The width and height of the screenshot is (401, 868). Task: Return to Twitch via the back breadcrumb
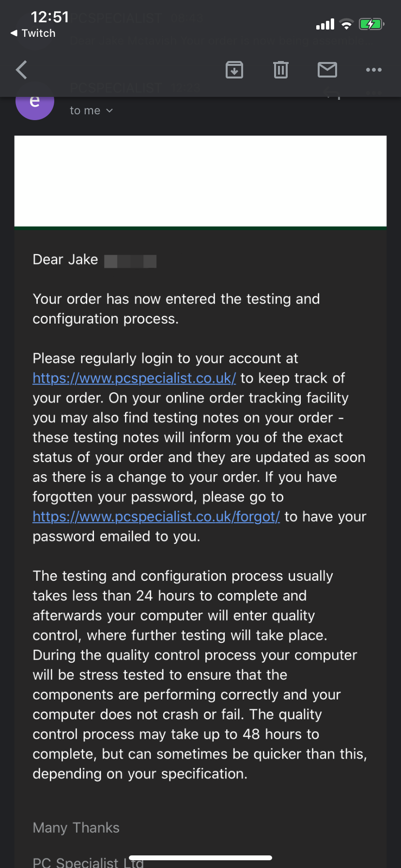[x=33, y=33]
